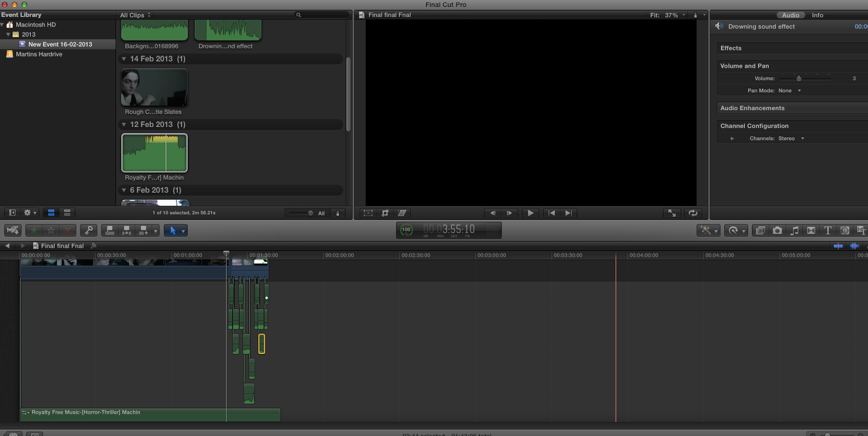Open the Pan Mode dropdown
868x436 pixels.
point(790,91)
